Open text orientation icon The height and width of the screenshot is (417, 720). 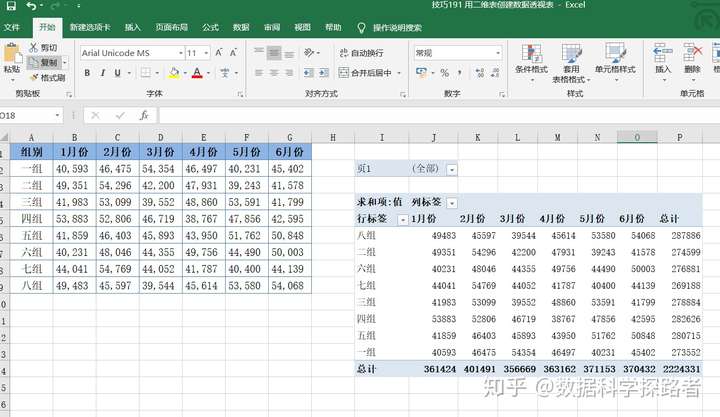click(x=309, y=52)
